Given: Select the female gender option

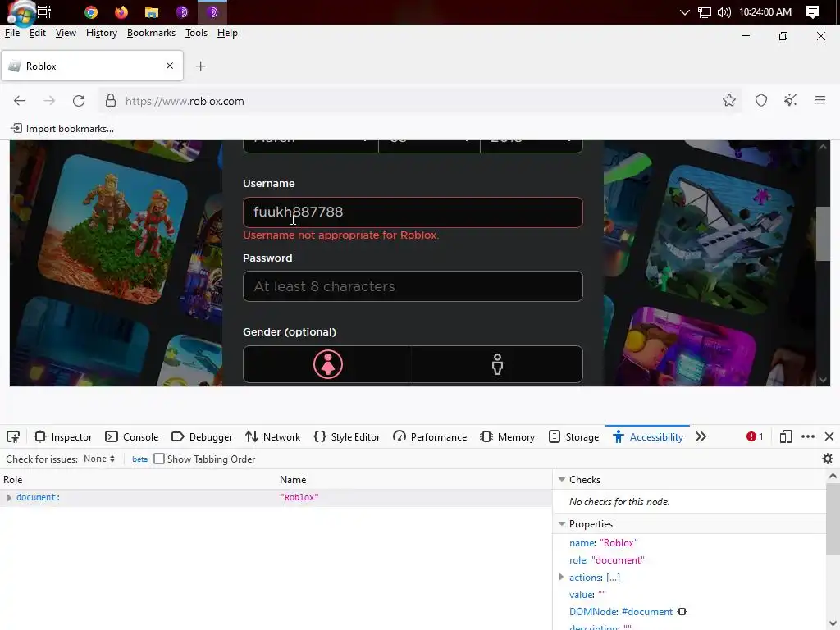Looking at the screenshot, I should pos(328,364).
